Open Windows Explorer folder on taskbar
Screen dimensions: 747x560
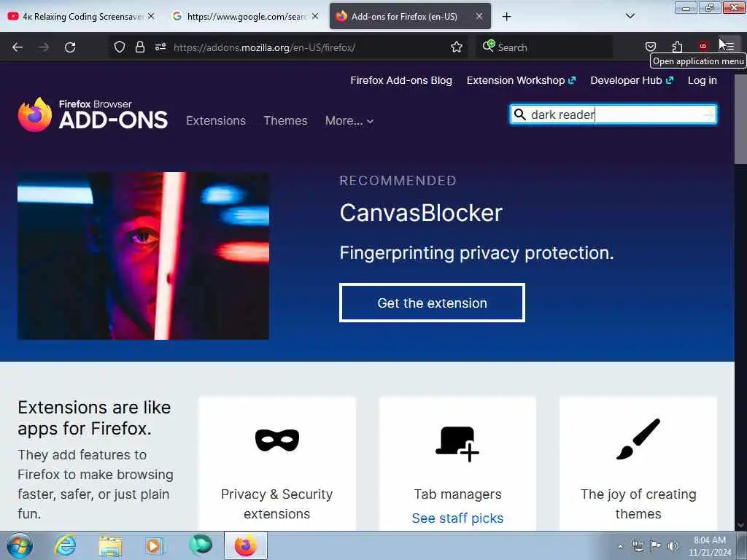[111, 546]
